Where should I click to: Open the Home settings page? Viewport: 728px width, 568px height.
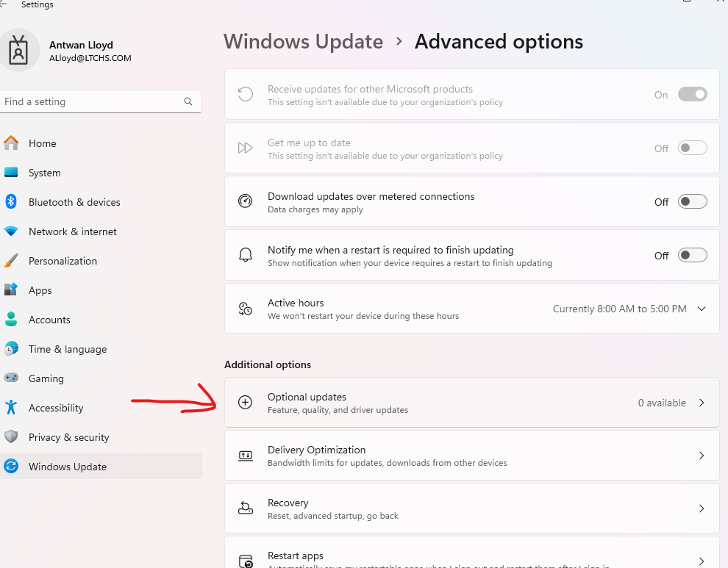tap(101, 143)
